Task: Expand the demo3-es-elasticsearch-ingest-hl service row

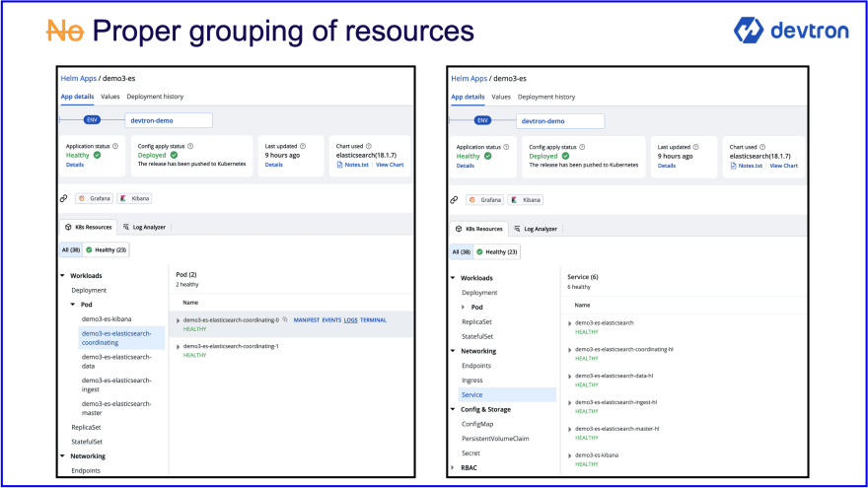Action: [570, 403]
